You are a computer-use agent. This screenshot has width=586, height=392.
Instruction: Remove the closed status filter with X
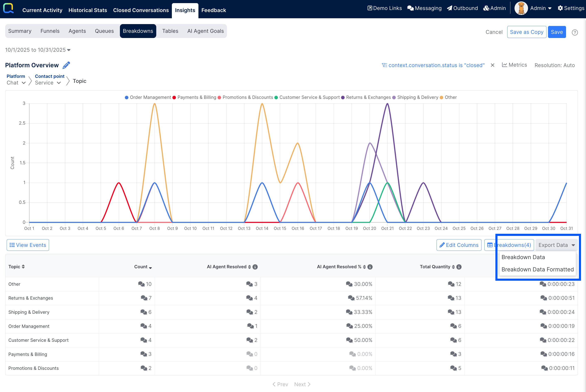click(492, 65)
